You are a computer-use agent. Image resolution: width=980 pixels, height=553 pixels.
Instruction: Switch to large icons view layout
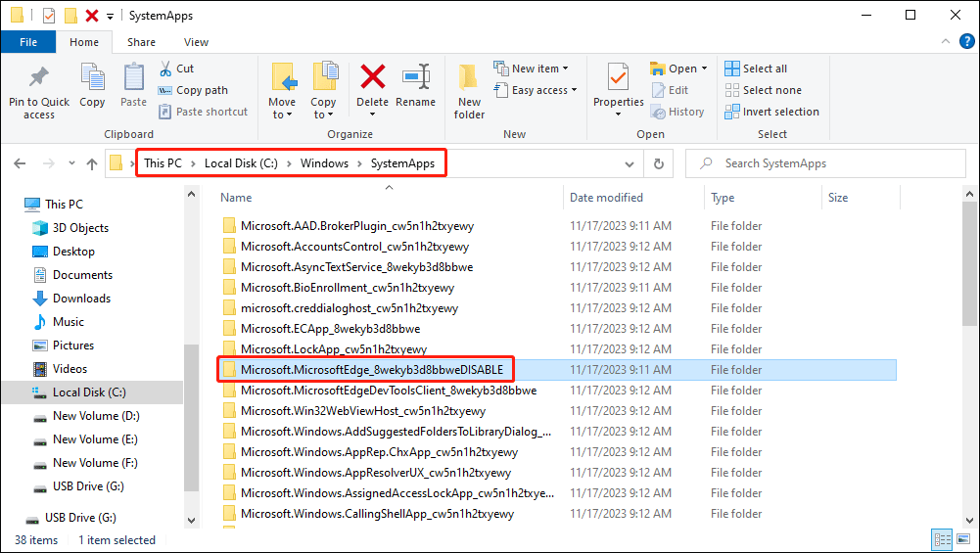pos(963,540)
